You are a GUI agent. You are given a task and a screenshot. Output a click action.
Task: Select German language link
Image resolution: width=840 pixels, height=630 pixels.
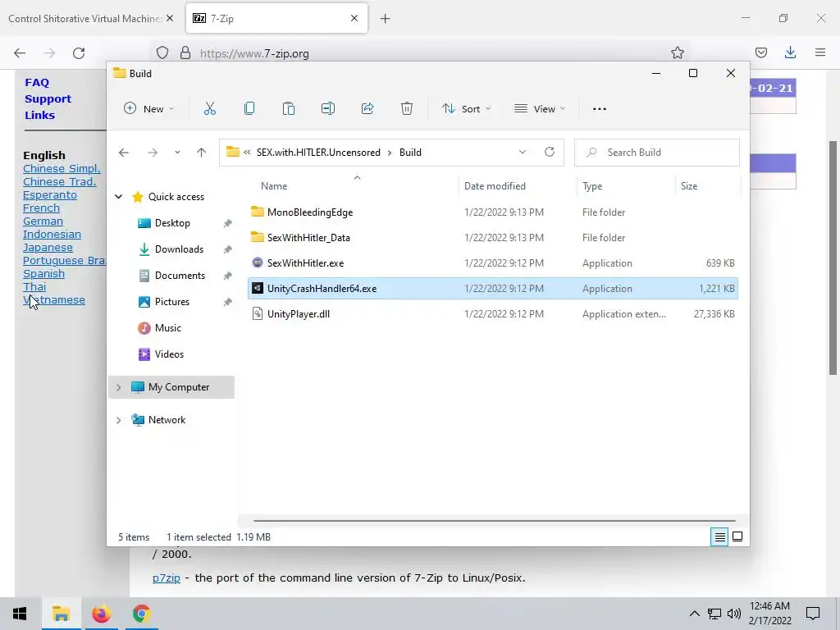click(43, 221)
